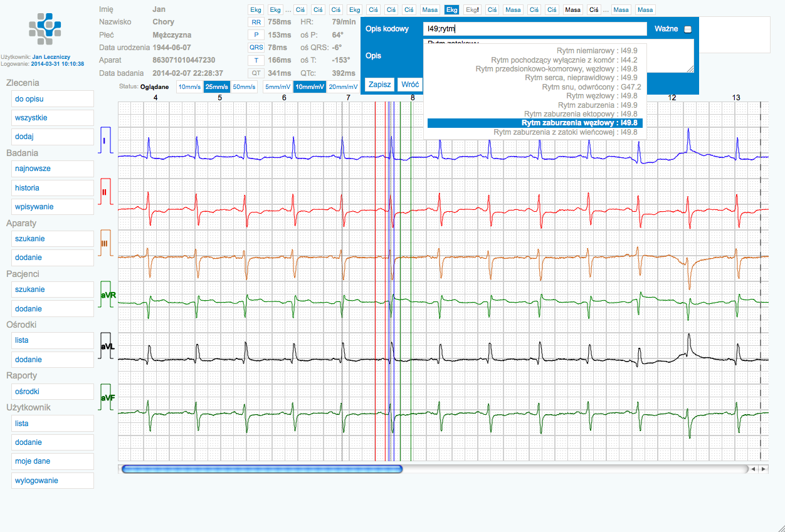Choose Rytm pochodzący wyłącznie z komór suggestion
785x532 pixels.
[x=534, y=60]
